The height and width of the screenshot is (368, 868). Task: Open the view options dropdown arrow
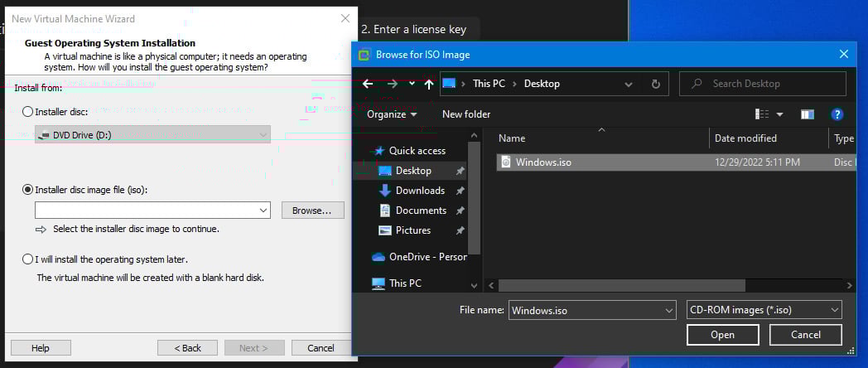coord(780,114)
